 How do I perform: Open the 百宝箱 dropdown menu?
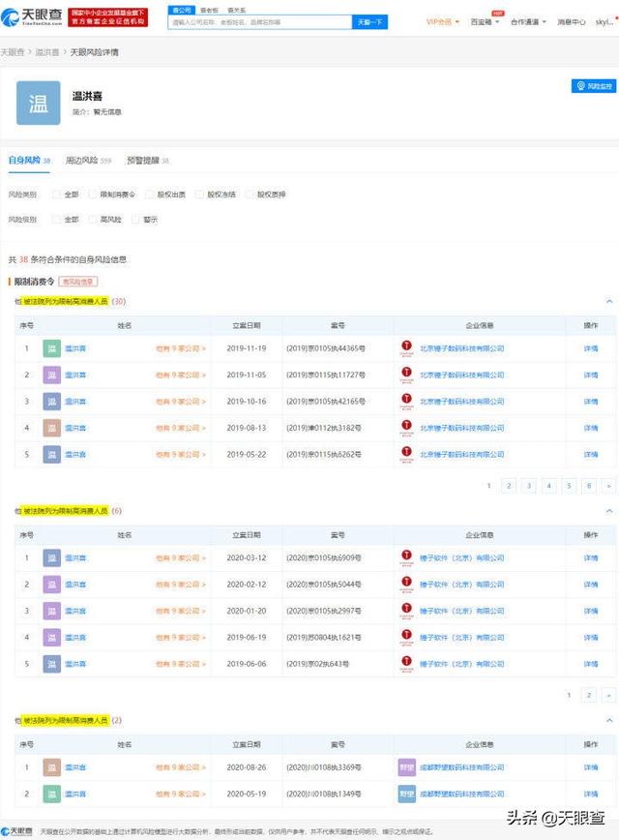485,22
